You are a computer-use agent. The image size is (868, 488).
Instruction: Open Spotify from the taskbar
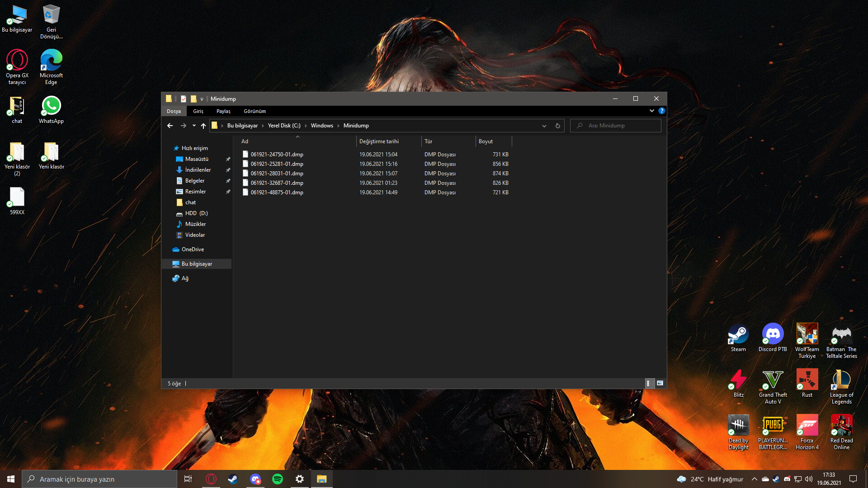point(278,479)
